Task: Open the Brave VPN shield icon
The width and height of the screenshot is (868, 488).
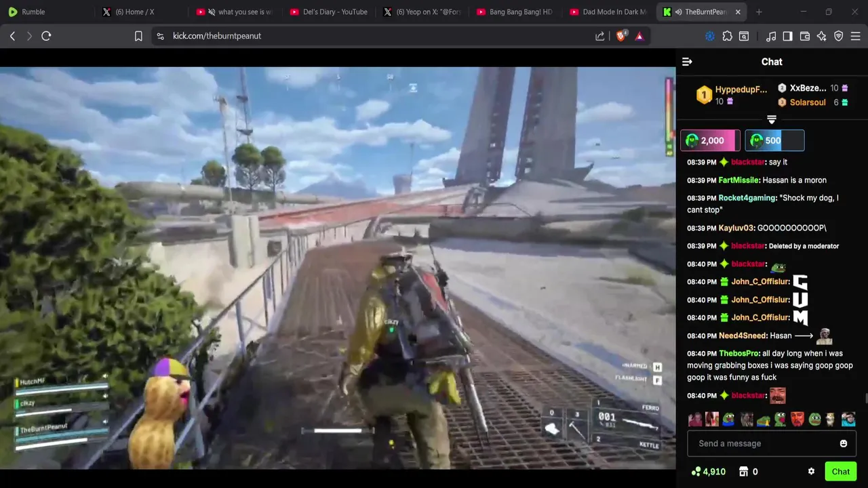Action: [839, 36]
